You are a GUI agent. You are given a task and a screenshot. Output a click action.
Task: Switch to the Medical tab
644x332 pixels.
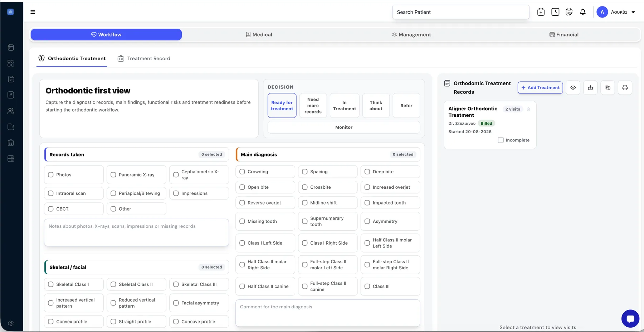tap(259, 34)
